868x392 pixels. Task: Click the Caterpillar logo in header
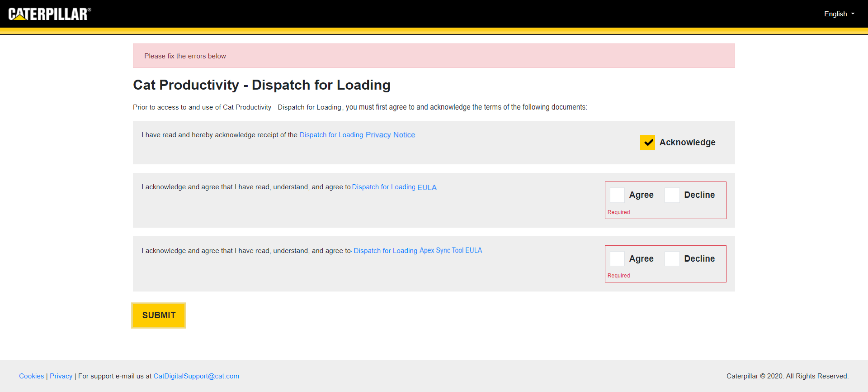[x=50, y=14]
